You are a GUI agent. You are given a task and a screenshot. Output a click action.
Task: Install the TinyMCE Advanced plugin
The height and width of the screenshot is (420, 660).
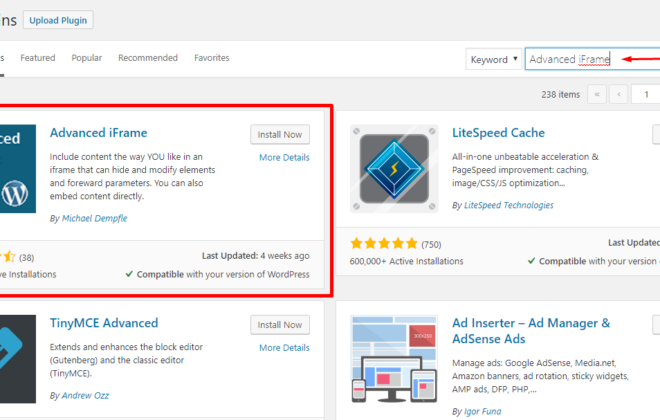pyautogui.click(x=280, y=325)
